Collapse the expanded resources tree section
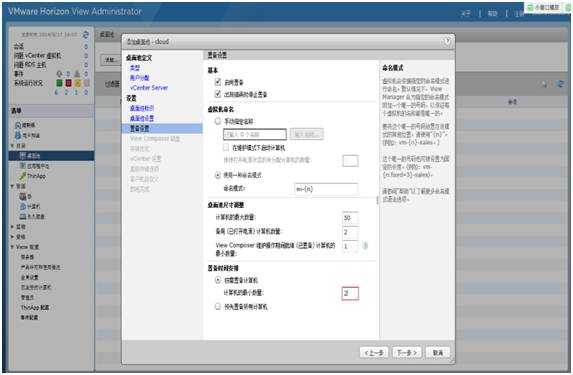 (x=12, y=186)
